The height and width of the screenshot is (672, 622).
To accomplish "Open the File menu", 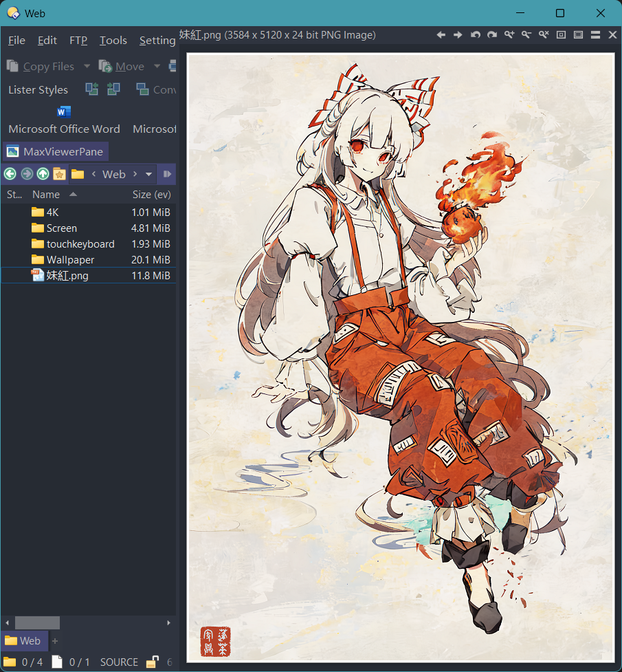I will [x=16, y=41].
